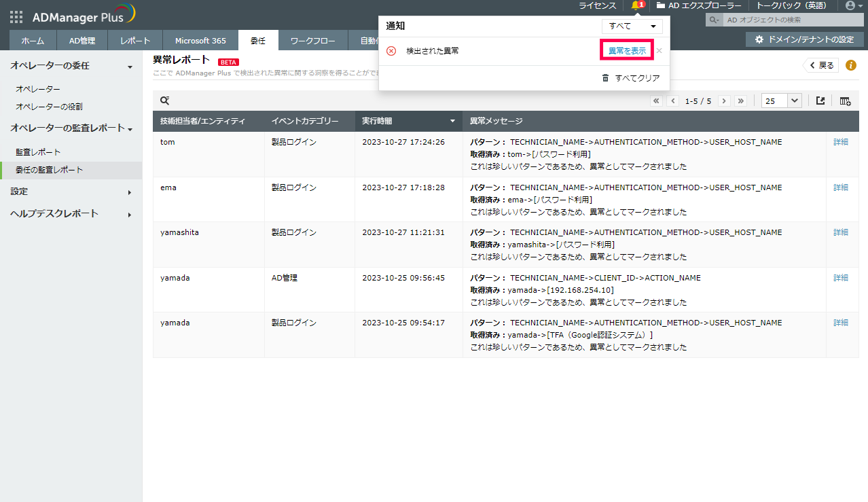Click the すべてクリア button
The height and width of the screenshot is (502, 868).
click(631, 78)
